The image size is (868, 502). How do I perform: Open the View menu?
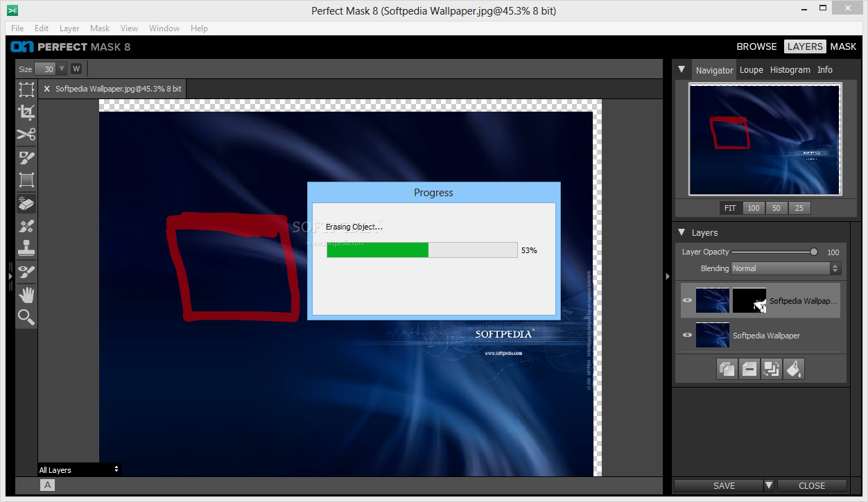coord(129,28)
